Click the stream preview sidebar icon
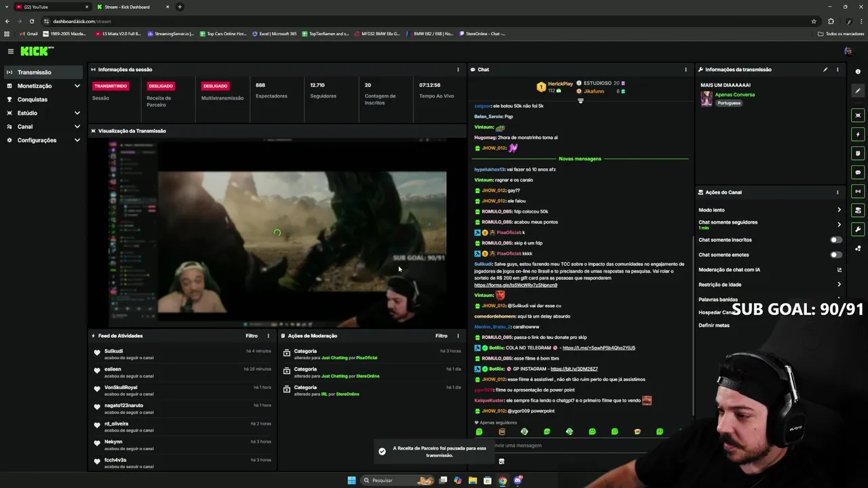Image resolution: width=868 pixels, height=488 pixels. (x=858, y=115)
